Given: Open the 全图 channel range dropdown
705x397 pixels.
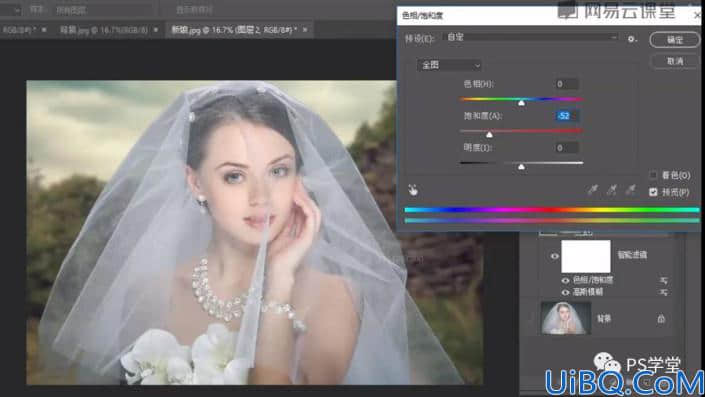Looking at the screenshot, I should click(449, 65).
